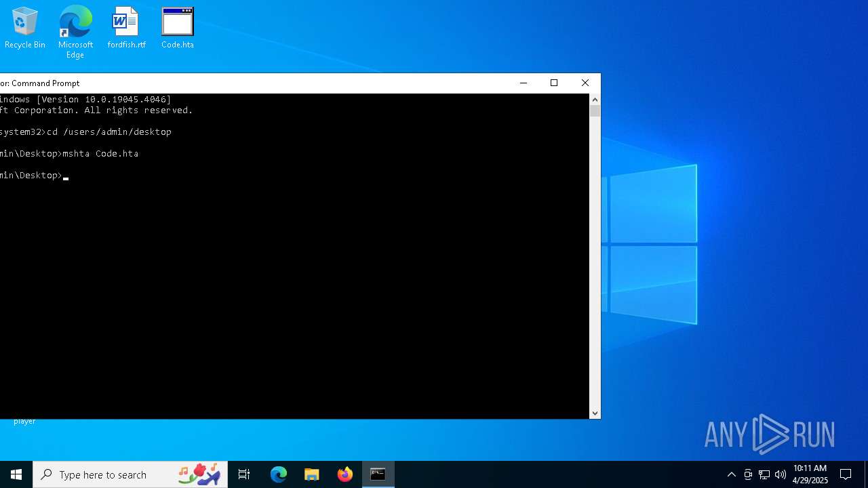Click the Command Prompt title bar text
The width and height of the screenshot is (868, 488).
click(40, 83)
